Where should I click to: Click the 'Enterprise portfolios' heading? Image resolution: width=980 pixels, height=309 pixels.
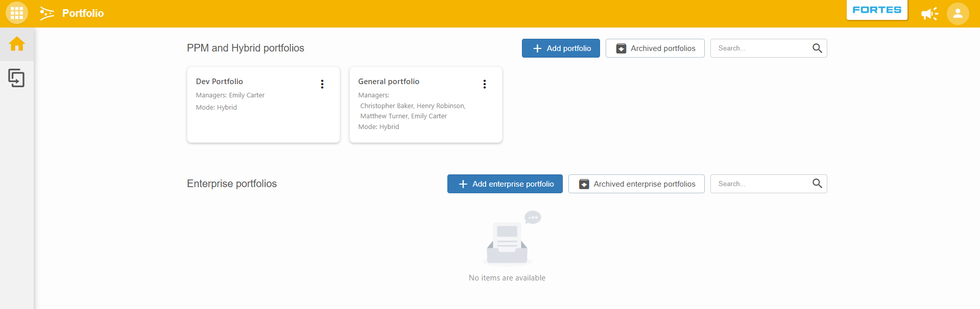[232, 184]
